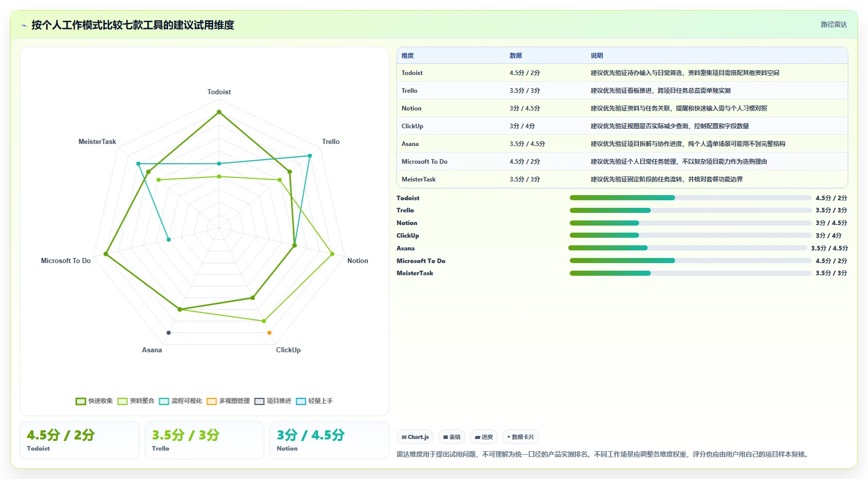Image resolution: width=868 pixels, height=479 pixels.
Task: Open the Trello 3.5分 / 3分 stat card
Action: (x=205, y=440)
